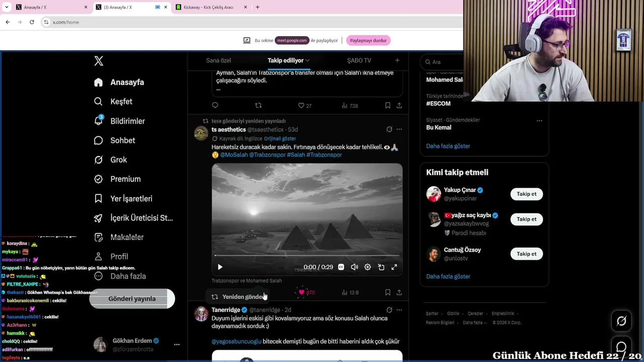The image size is (644, 362).
Task: Repost the post with 738 views
Action: point(258,106)
